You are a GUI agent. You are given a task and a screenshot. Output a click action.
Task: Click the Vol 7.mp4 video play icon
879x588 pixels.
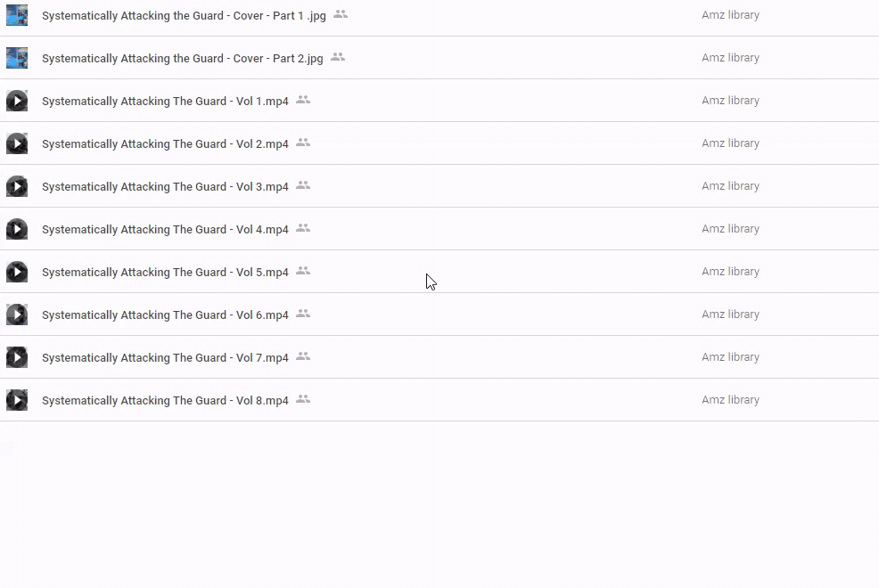click(17, 357)
